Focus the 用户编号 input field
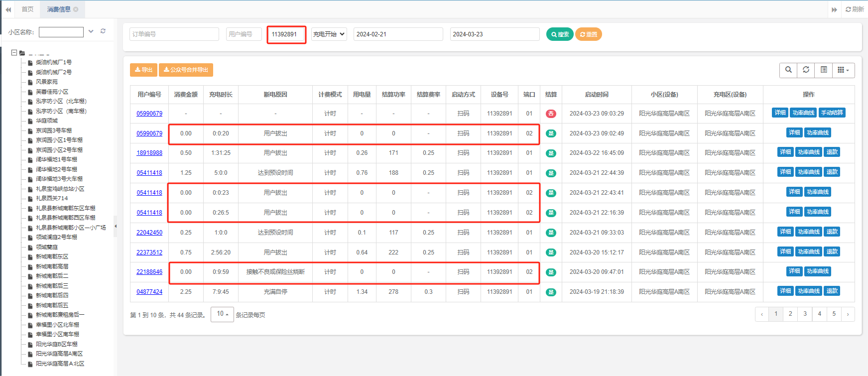 pos(244,34)
